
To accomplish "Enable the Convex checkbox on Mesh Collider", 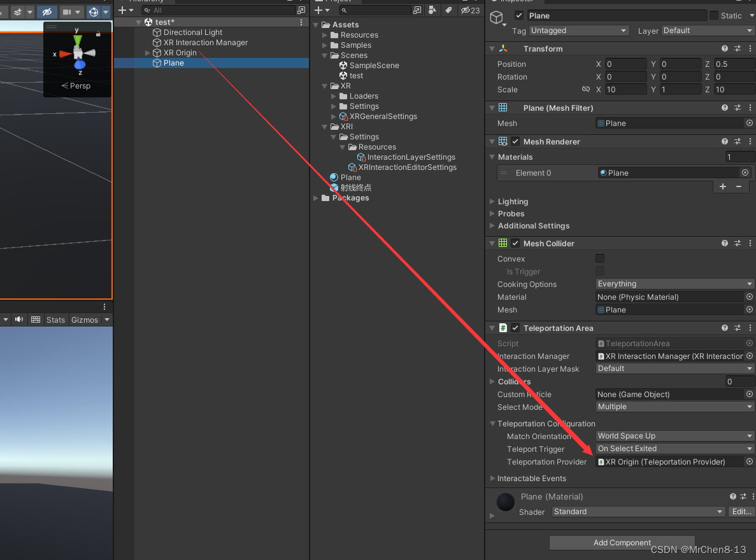I will pos(599,258).
